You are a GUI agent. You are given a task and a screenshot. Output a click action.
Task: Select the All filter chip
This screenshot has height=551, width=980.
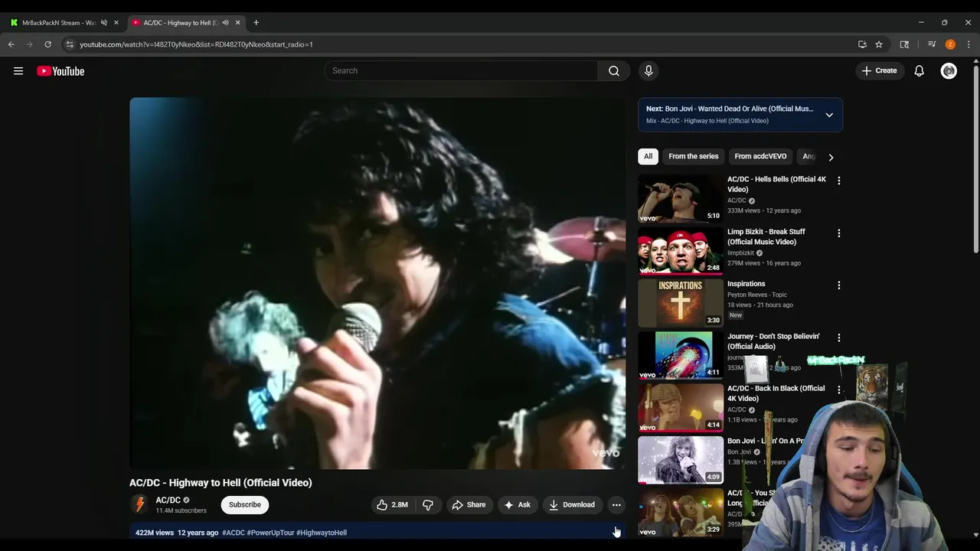(648, 156)
